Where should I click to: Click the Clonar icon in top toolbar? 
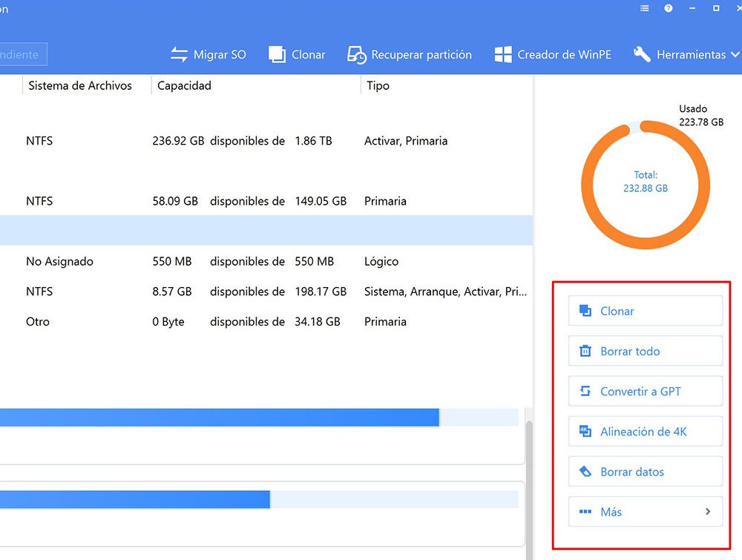[277, 55]
